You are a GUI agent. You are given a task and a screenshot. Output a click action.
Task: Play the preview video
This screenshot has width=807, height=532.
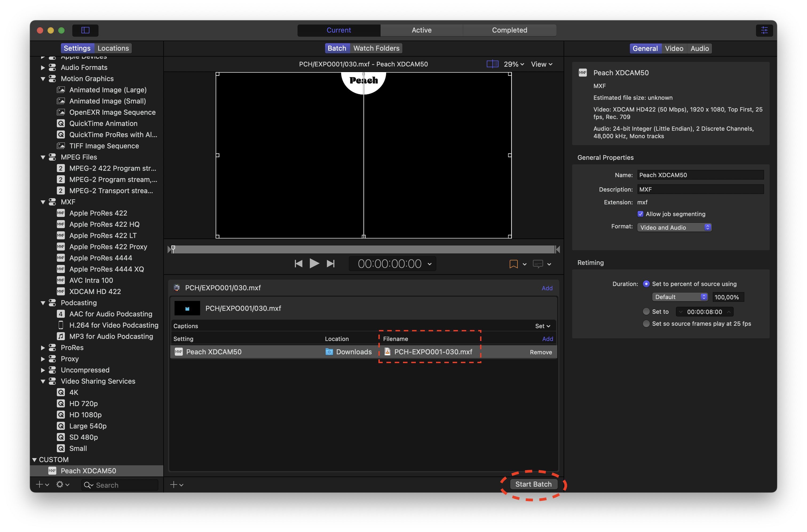point(314,263)
